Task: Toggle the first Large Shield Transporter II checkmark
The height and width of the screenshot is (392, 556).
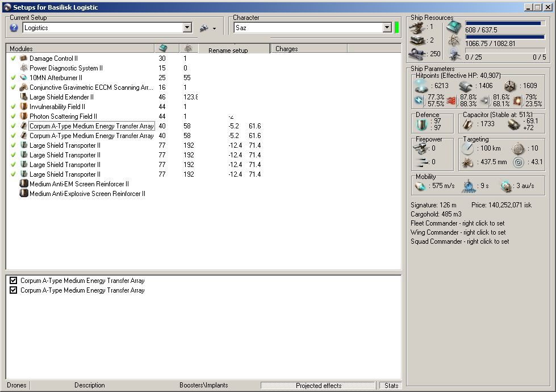Action: tap(13, 145)
